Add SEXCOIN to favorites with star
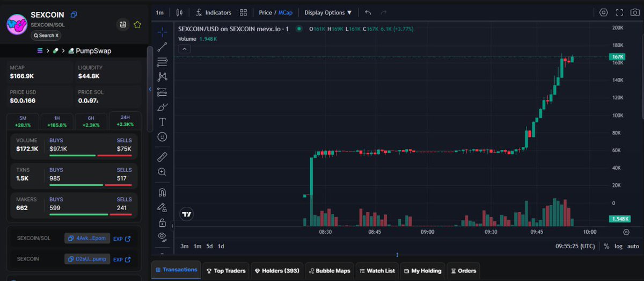The height and width of the screenshot is (281, 644). tap(137, 24)
